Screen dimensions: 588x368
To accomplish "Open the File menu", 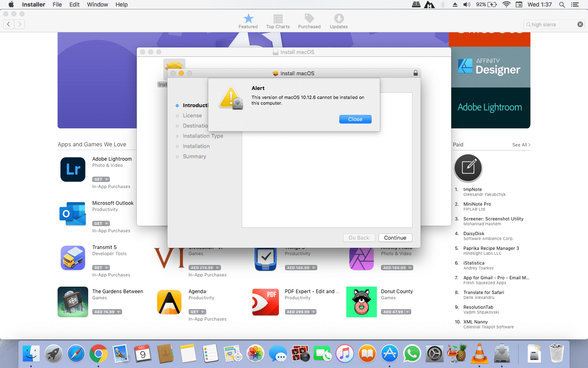I will pyautogui.click(x=57, y=4).
